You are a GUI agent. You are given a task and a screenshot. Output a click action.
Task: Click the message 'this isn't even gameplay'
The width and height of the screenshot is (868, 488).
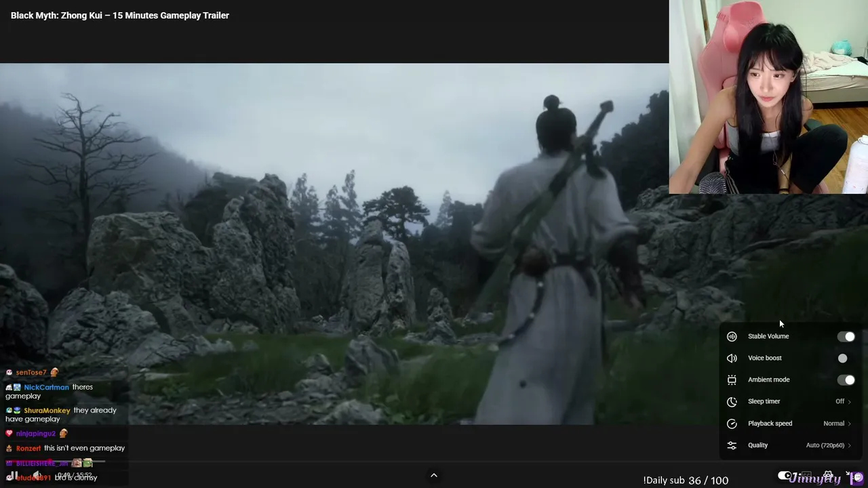pyautogui.click(x=84, y=448)
